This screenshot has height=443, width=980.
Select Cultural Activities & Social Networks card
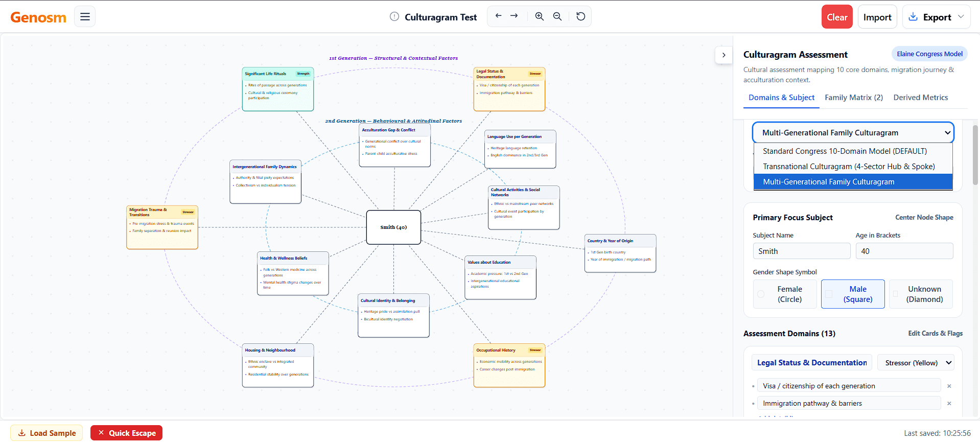point(524,207)
